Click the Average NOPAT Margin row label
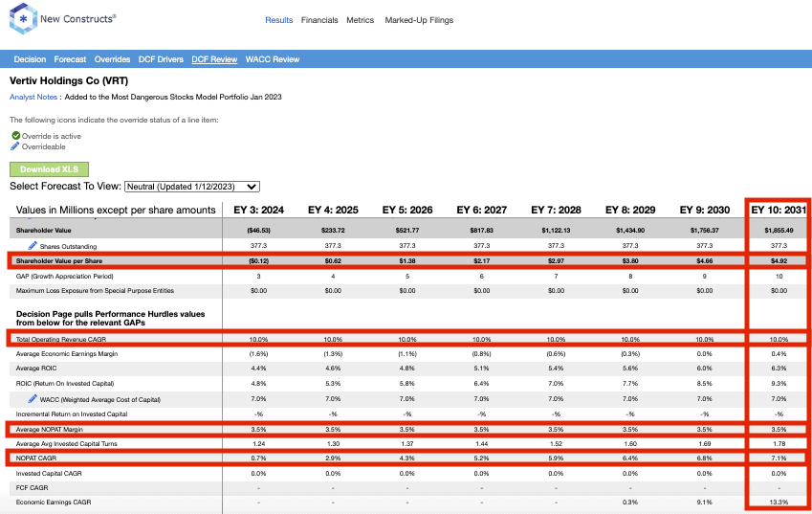 (x=49, y=430)
